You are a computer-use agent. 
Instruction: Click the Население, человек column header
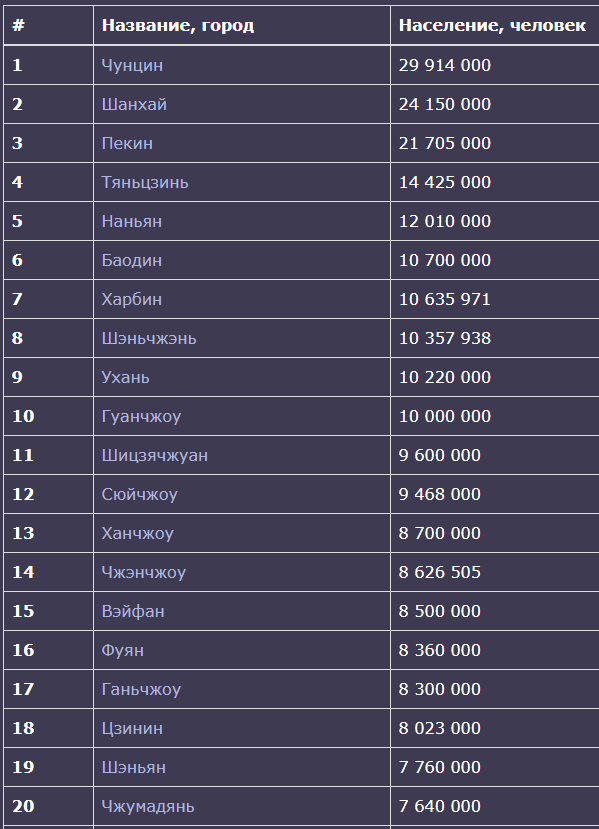492,25
